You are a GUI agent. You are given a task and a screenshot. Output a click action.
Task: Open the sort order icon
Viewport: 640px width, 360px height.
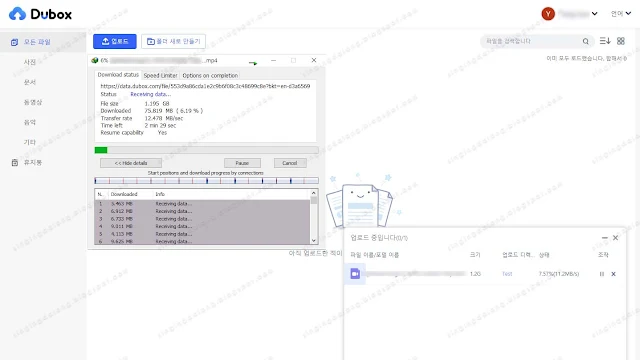(x=605, y=41)
